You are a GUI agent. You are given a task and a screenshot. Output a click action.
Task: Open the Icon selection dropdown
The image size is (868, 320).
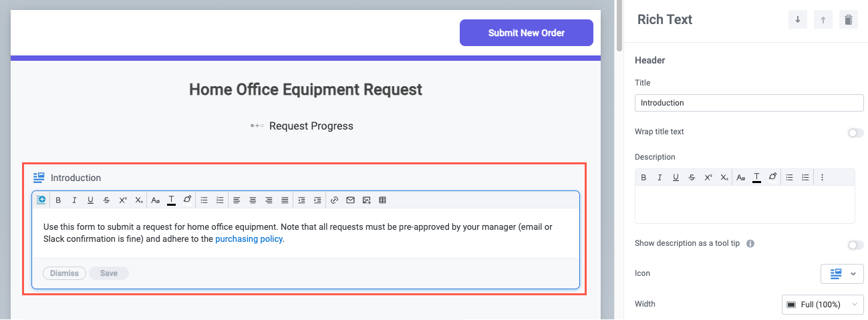pos(842,274)
